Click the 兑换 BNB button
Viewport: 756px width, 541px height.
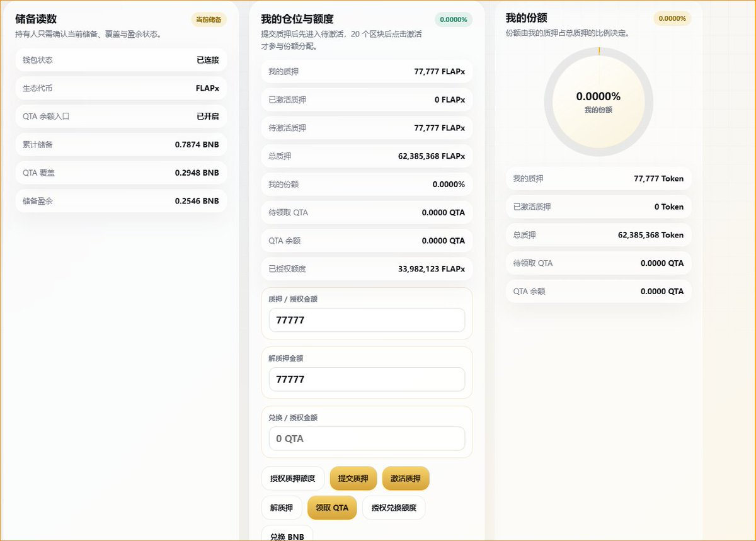[287, 534]
